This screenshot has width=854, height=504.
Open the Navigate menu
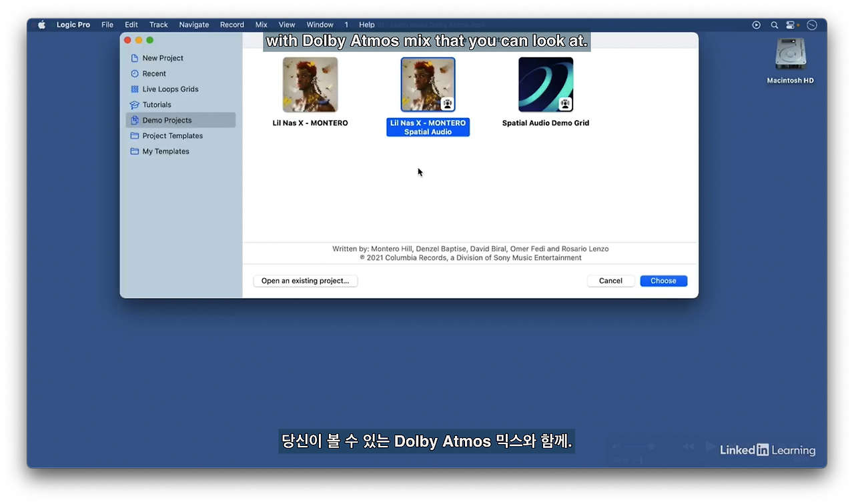click(194, 25)
